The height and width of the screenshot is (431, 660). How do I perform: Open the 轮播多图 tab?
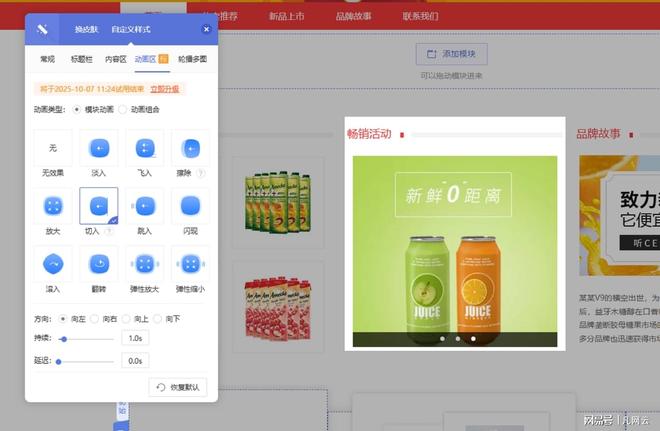pyautogui.click(x=192, y=60)
